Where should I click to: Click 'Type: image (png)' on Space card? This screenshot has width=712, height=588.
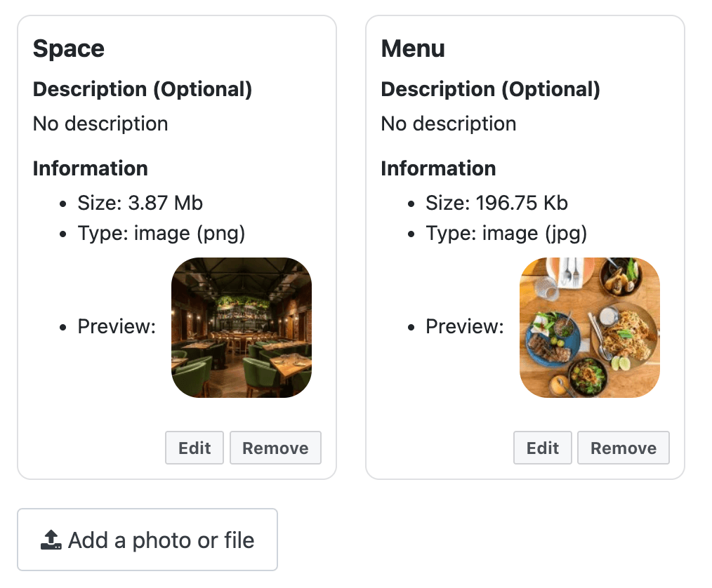tap(161, 233)
